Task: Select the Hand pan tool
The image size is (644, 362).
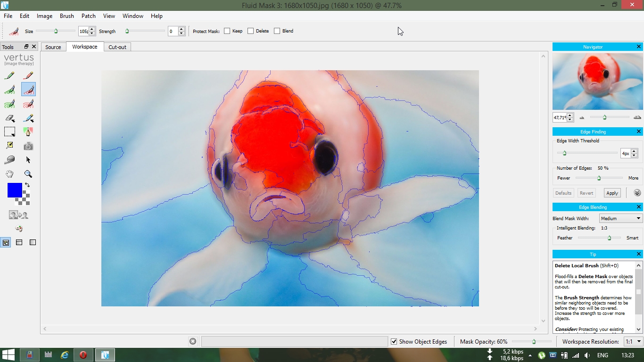Action: point(9,174)
